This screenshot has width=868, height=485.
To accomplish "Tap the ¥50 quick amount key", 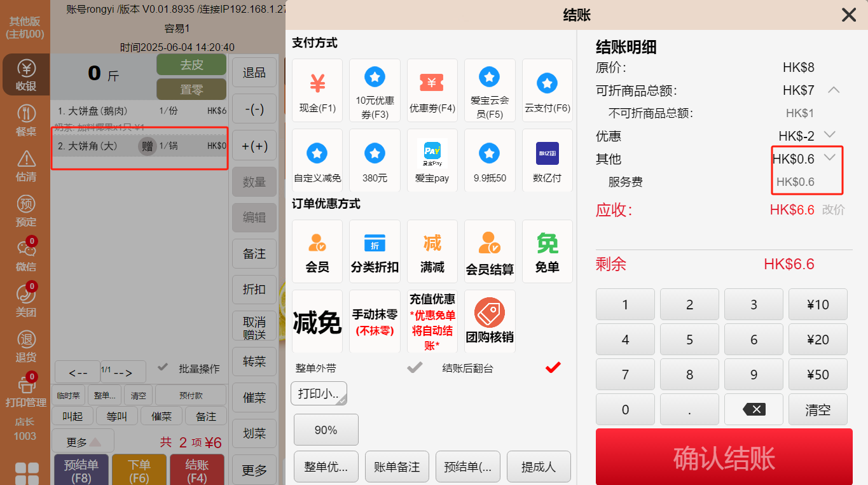I will pyautogui.click(x=817, y=375).
